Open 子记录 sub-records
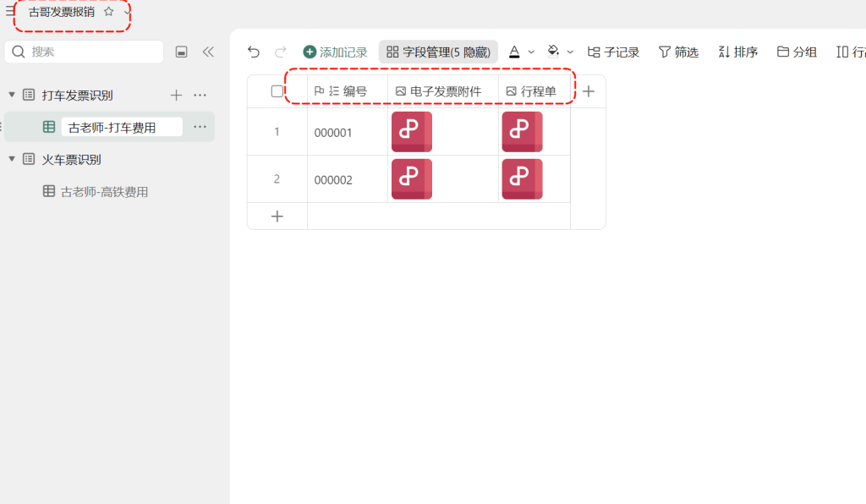866x504 pixels. 613,52
